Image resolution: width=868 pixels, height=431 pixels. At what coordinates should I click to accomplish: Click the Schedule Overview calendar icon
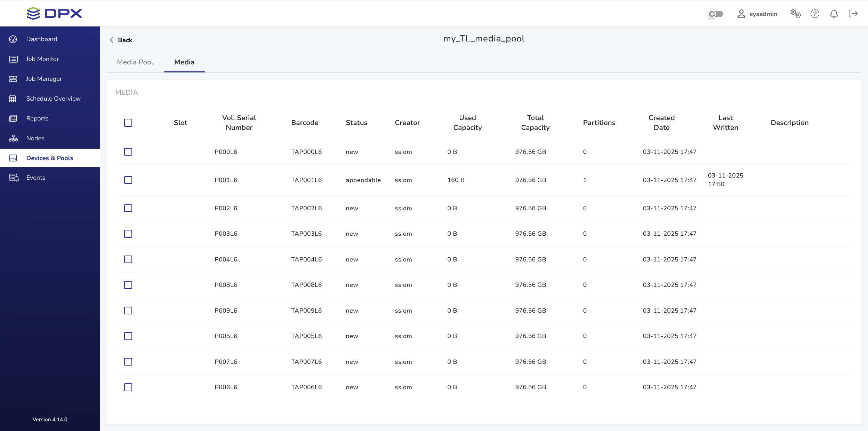point(13,99)
